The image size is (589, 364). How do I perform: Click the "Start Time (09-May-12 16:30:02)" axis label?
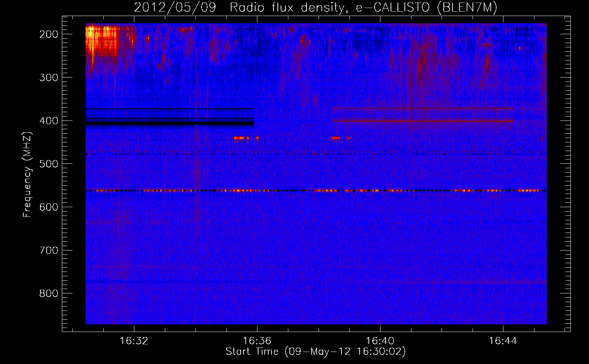pos(316,352)
